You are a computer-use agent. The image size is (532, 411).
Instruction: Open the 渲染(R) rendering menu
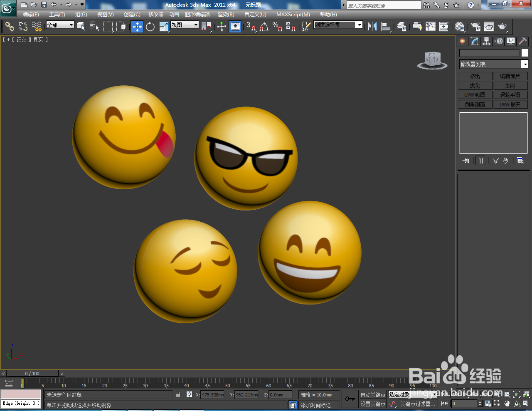point(226,15)
